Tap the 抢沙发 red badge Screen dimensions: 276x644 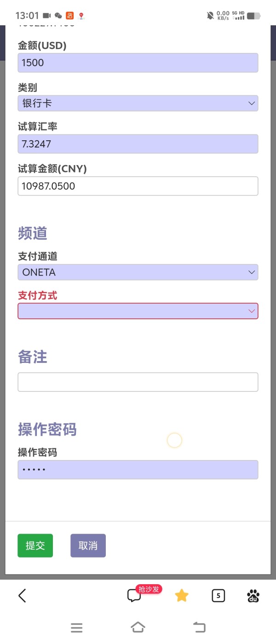(x=149, y=589)
